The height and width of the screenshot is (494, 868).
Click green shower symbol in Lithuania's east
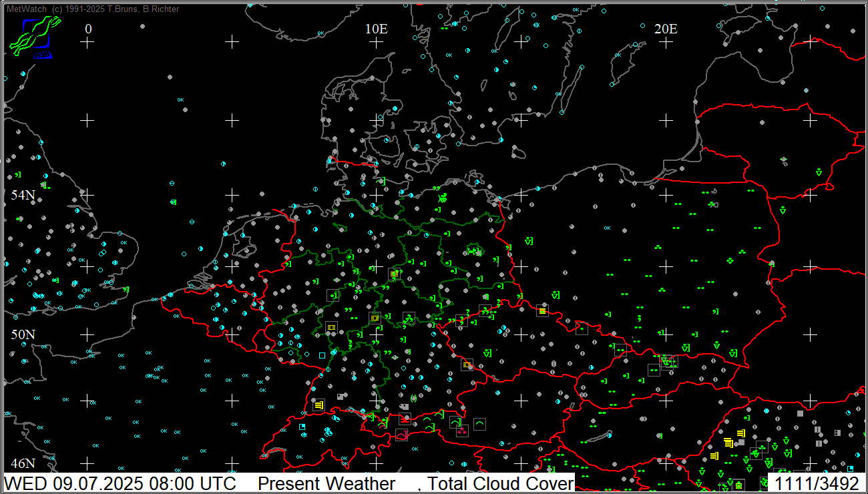point(819,172)
